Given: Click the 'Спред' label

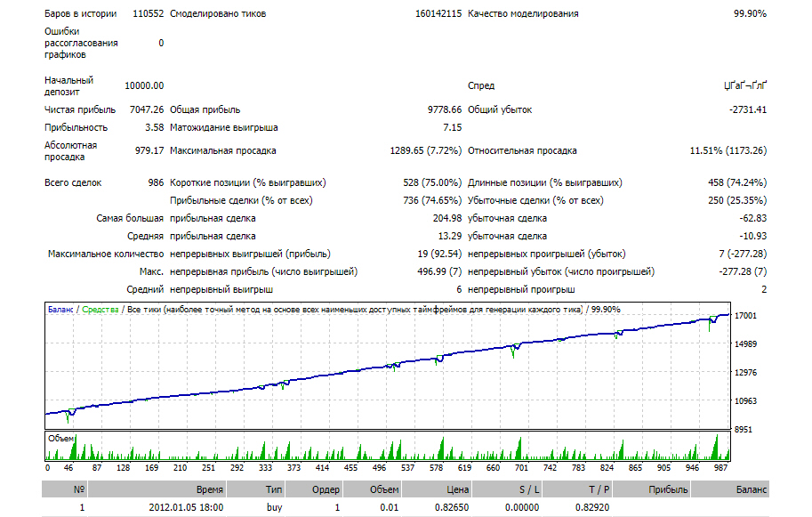Looking at the screenshot, I should click(x=481, y=85).
